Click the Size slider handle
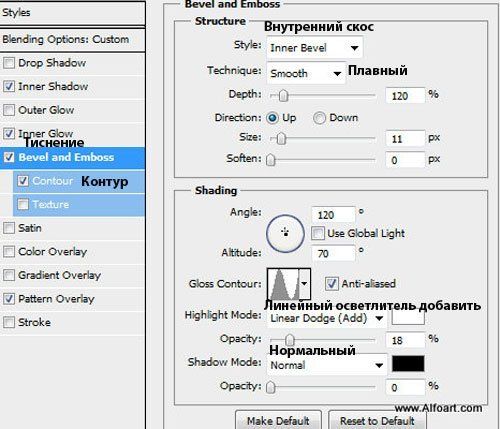Screen dimensions: 500x429 [x=281, y=139]
